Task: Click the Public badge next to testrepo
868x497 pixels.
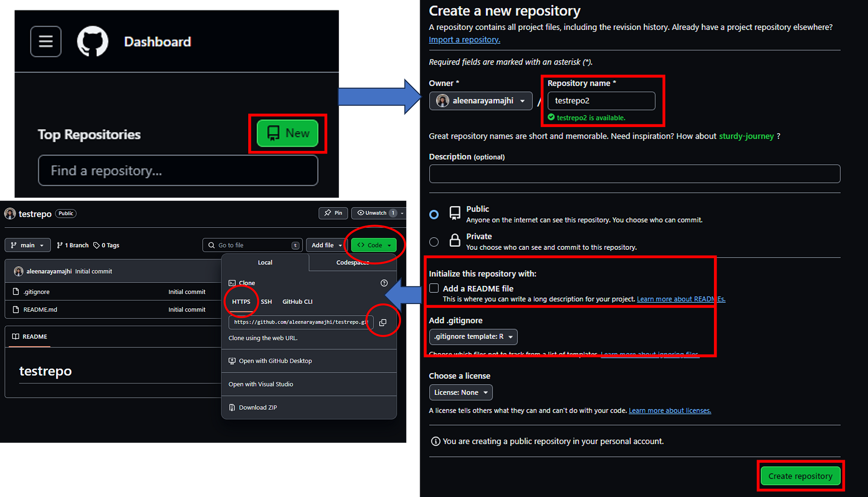Action: coord(66,213)
